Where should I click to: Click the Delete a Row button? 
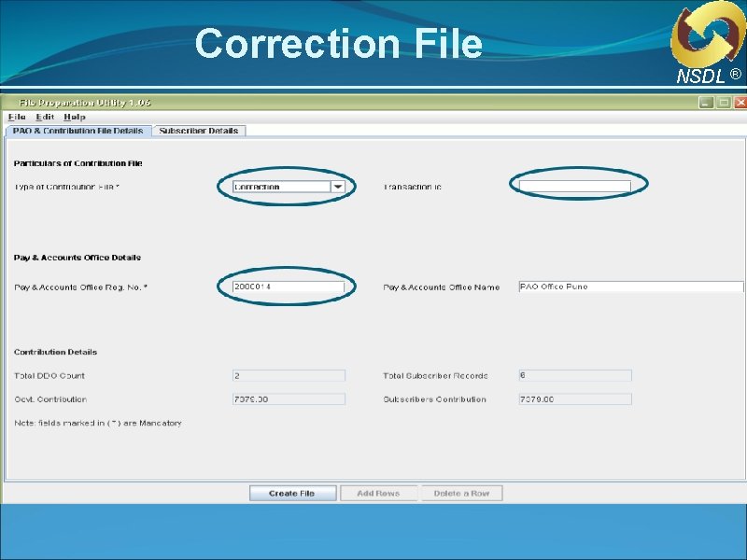tap(461, 494)
